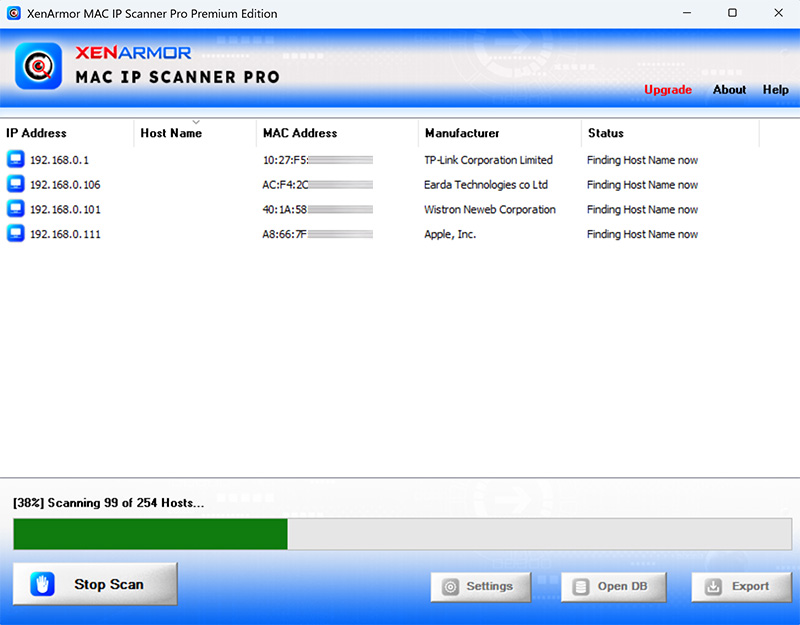Viewport: 800px width, 625px height.
Task: Click MAC address starting 10:27:F5
Action: (x=318, y=160)
